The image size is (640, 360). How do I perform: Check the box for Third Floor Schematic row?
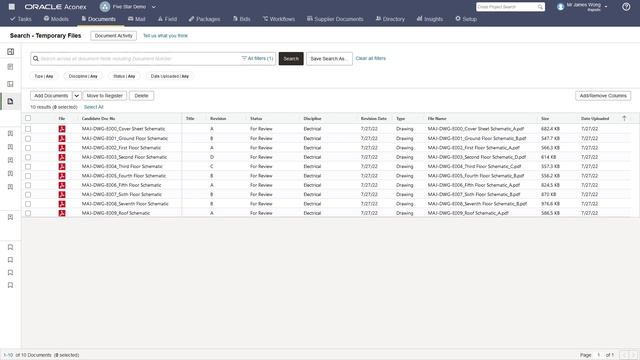point(28,167)
